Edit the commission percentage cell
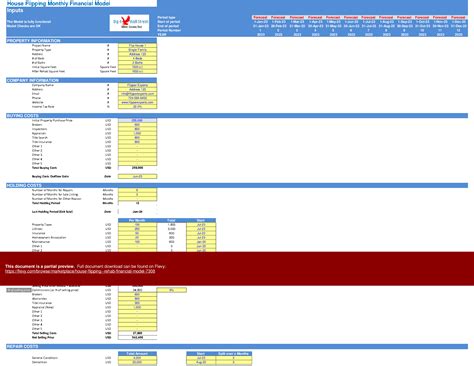The image size is (474, 366). click(171, 290)
